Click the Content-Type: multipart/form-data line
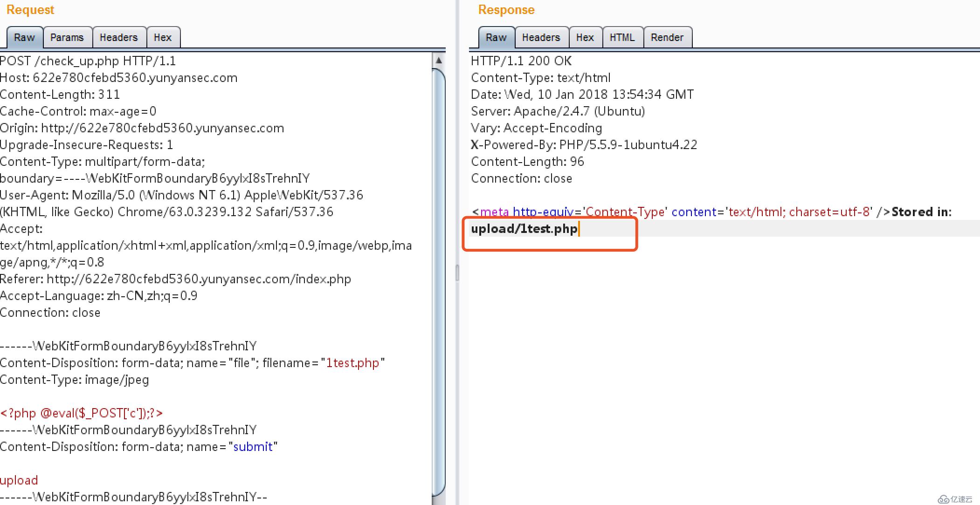This screenshot has height=505, width=980. pos(103,162)
